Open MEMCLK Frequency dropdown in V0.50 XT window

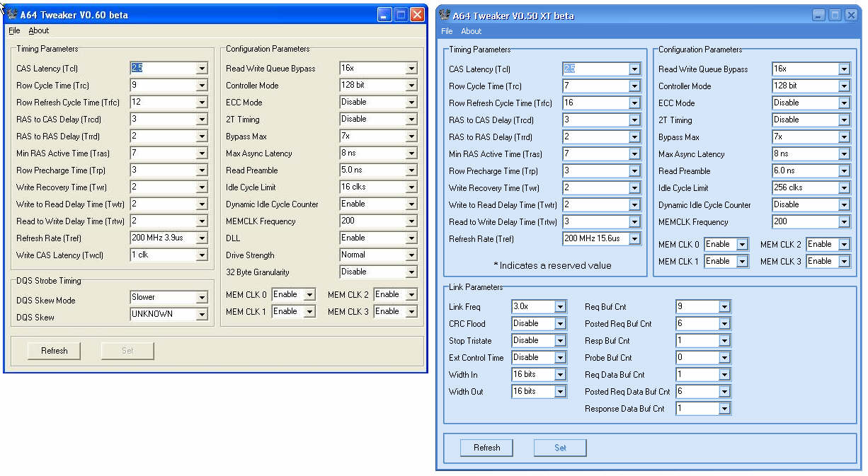(x=844, y=222)
